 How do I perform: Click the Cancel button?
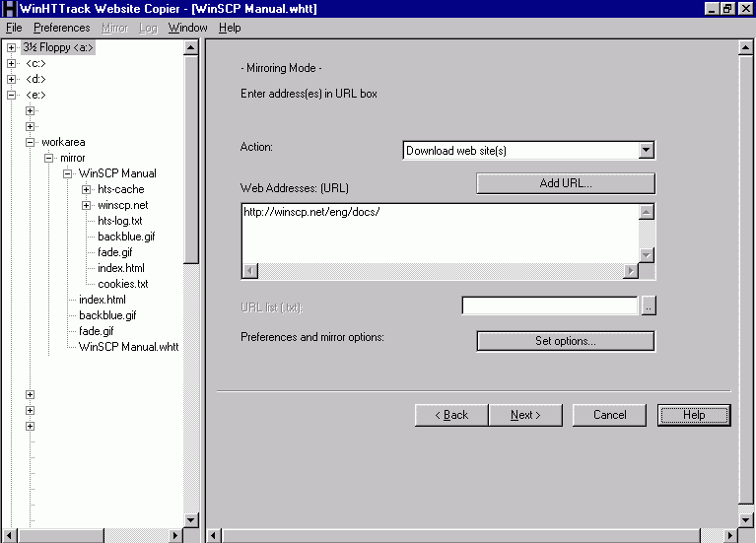[x=609, y=415]
